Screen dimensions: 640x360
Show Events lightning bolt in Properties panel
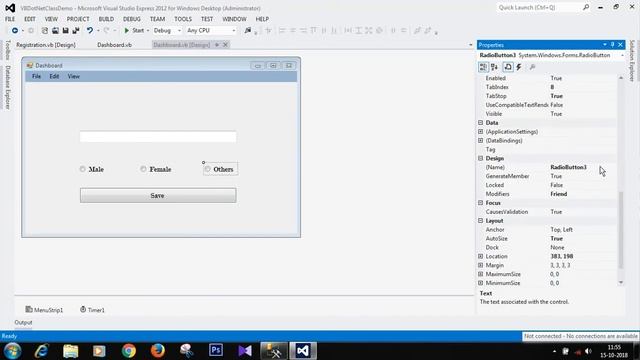[519, 67]
